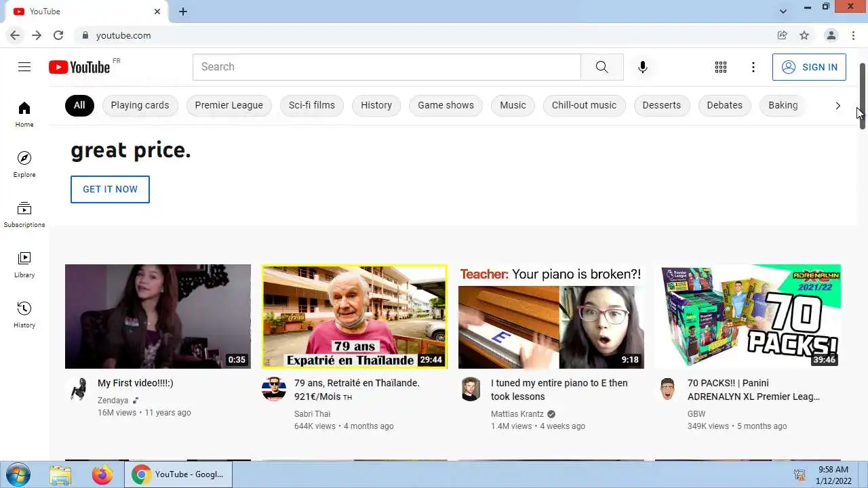
Task: Click the magnifier search button
Action: [601, 67]
